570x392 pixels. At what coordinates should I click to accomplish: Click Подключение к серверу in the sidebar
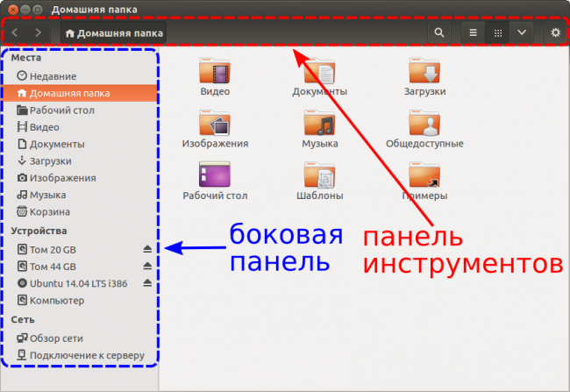tap(80, 355)
